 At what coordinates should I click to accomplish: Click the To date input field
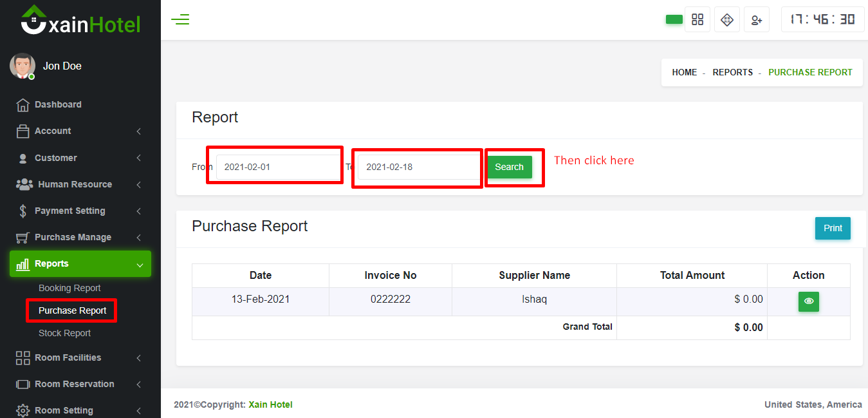click(x=418, y=167)
